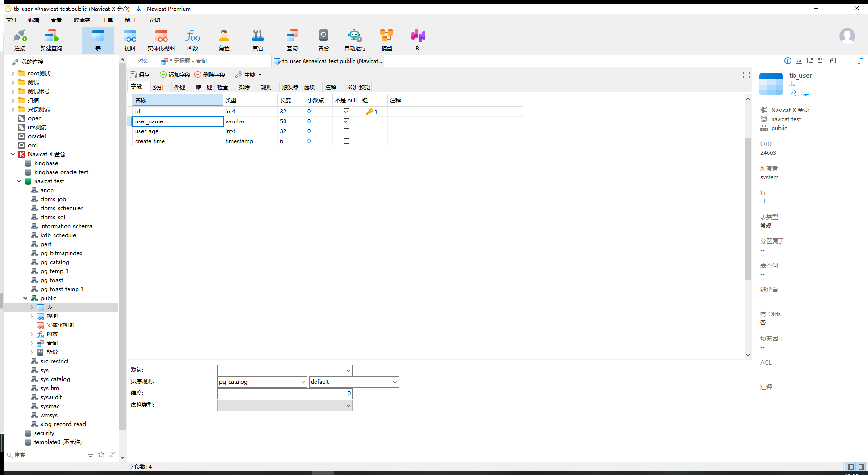The height and width of the screenshot is (475, 868).
Task: Click the 维度 dimension input field
Action: point(285,394)
